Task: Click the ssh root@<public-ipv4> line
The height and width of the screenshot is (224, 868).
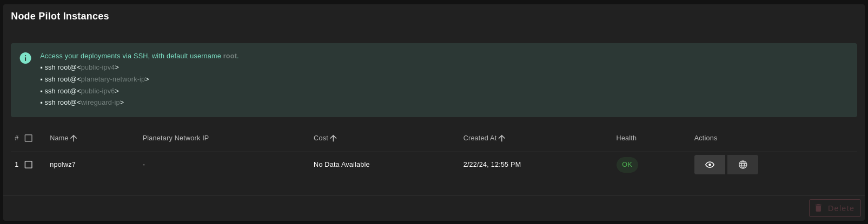Action: pyautogui.click(x=79, y=67)
